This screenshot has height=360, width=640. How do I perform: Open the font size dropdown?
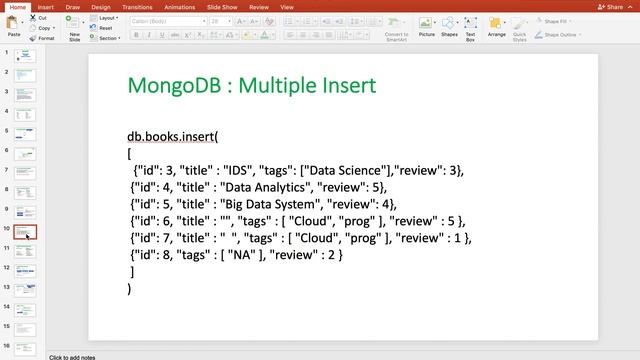click(x=229, y=21)
